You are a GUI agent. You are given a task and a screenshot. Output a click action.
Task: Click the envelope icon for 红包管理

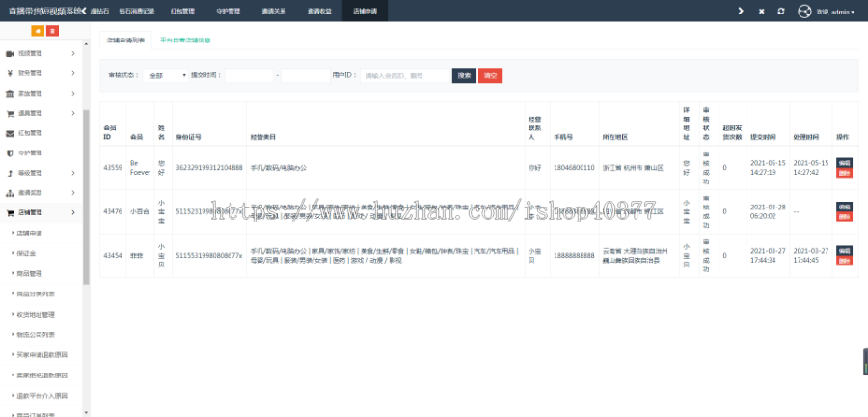[x=10, y=133]
